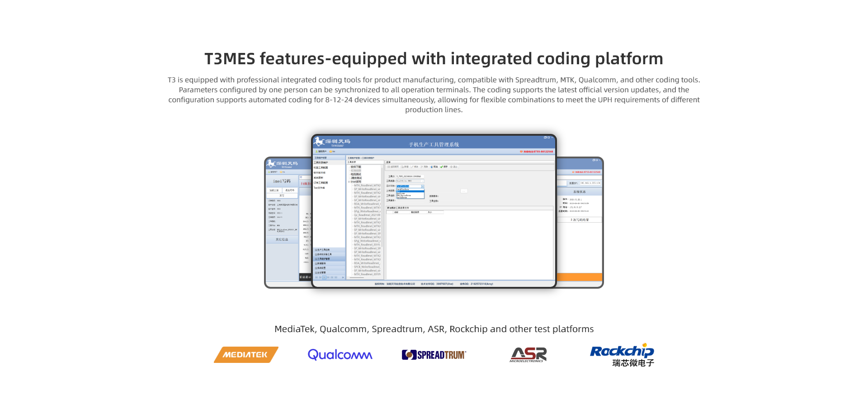Screen dimensions: 868x400
Task: Select Qualcomm in the open dropdown list
Action: [x=401, y=193]
